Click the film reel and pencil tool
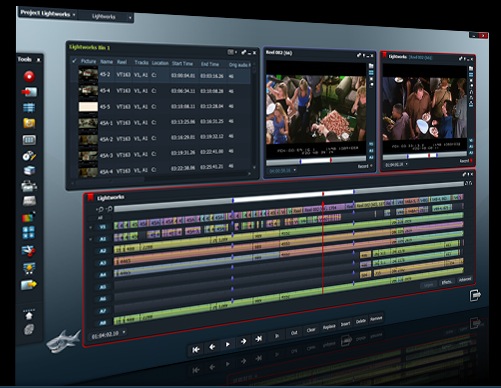This screenshot has width=501, height=388. point(29,156)
